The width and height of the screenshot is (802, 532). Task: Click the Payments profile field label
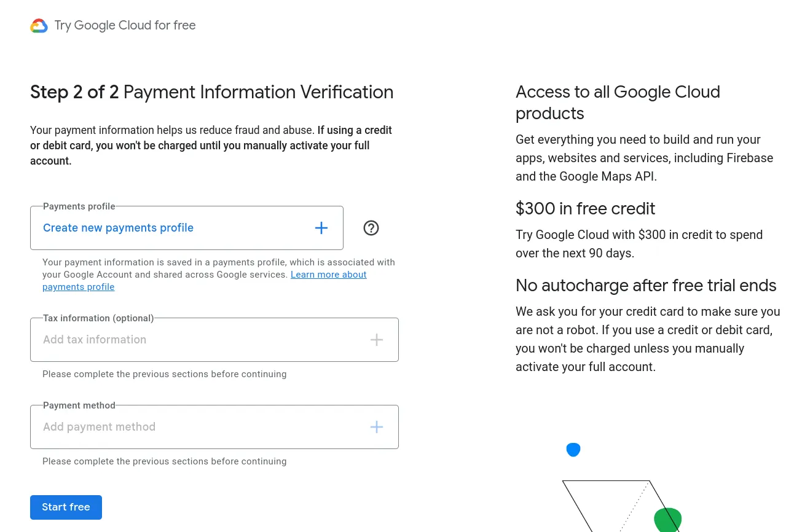(x=79, y=206)
